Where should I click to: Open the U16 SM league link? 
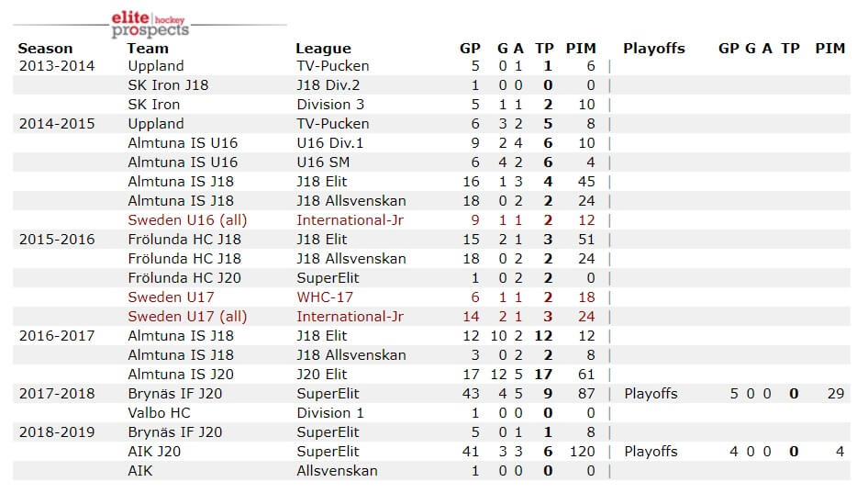(x=323, y=162)
